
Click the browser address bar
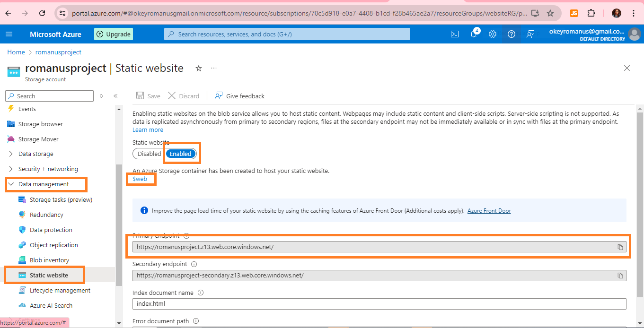point(298,13)
